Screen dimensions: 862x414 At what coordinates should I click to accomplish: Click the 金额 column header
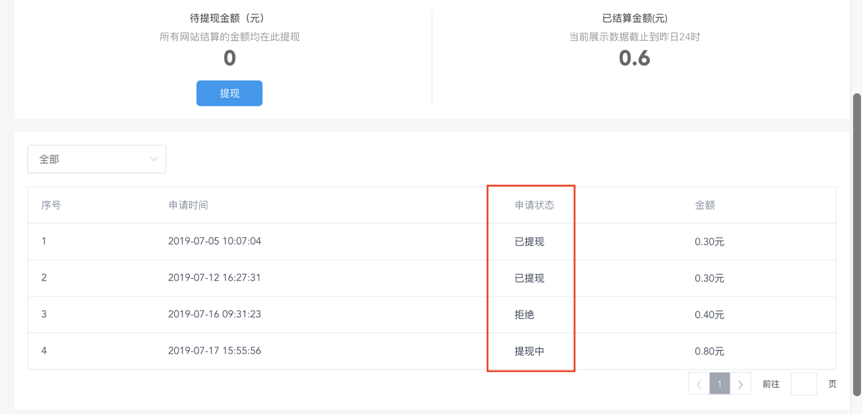click(705, 205)
